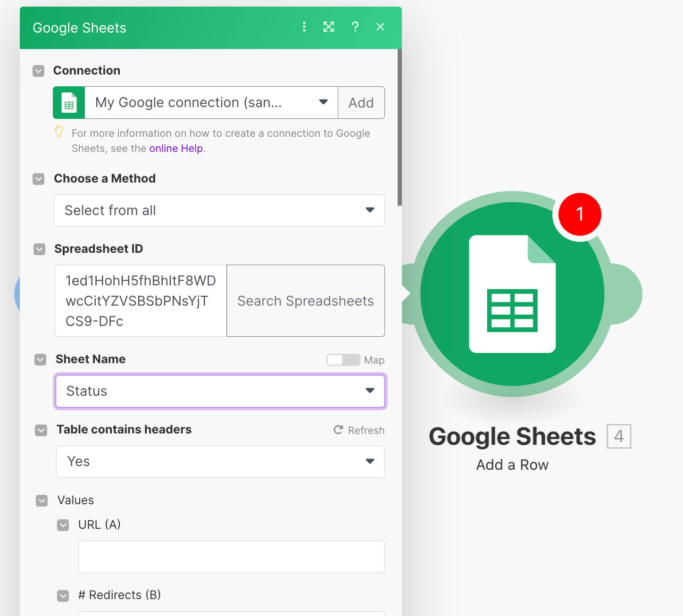Click into the Spreadsheet ID text field
The width and height of the screenshot is (683, 616).
141,300
